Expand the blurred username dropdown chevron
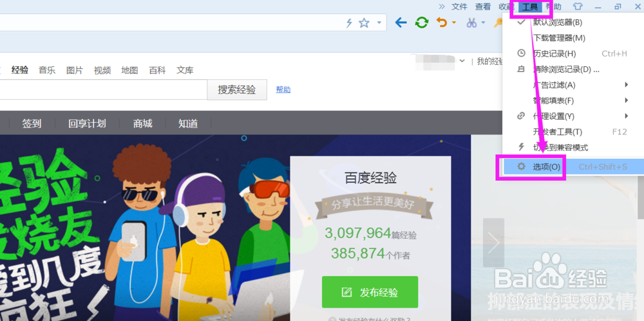644x321 pixels. [462, 61]
